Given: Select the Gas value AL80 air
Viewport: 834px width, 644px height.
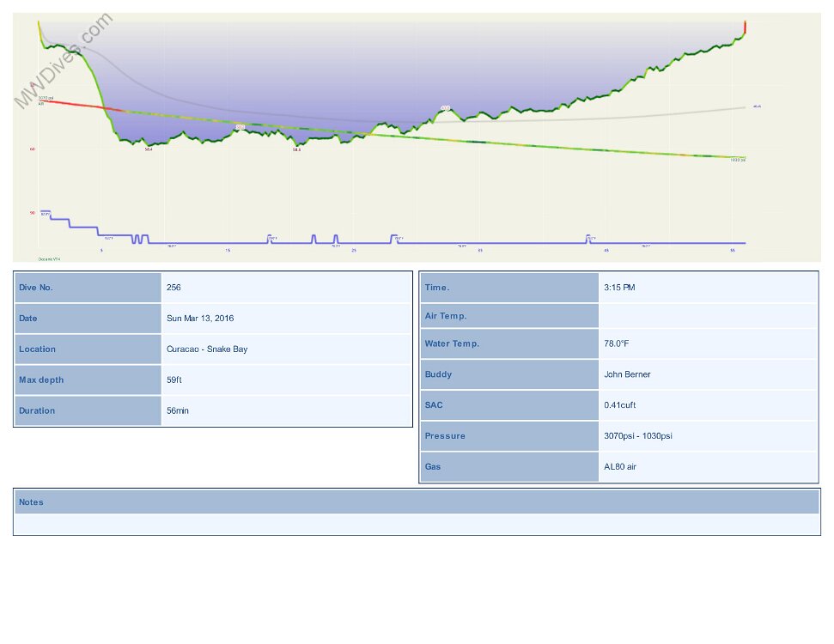Looking at the screenshot, I should pos(620,467).
